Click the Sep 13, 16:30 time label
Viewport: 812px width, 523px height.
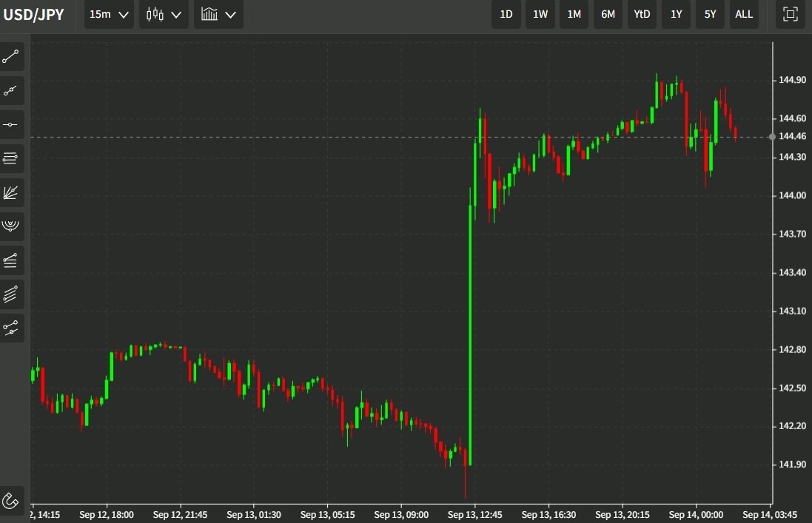pos(549,515)
